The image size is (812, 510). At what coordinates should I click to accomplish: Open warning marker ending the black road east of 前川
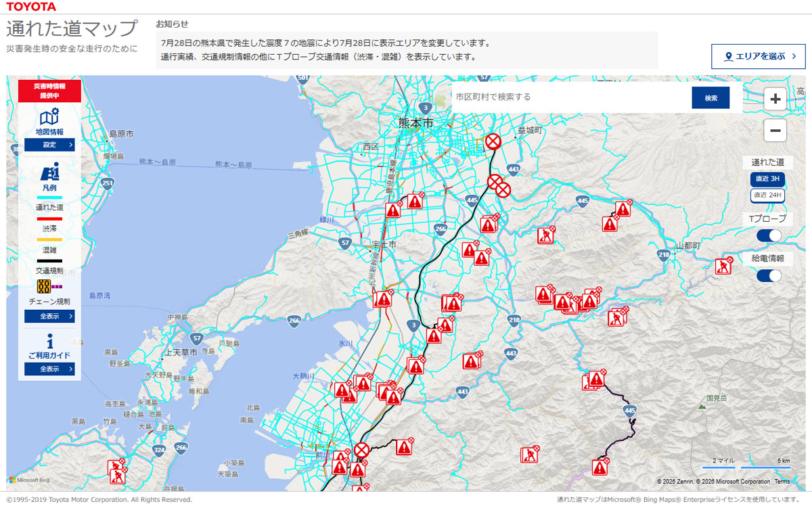tap(405, 446)
